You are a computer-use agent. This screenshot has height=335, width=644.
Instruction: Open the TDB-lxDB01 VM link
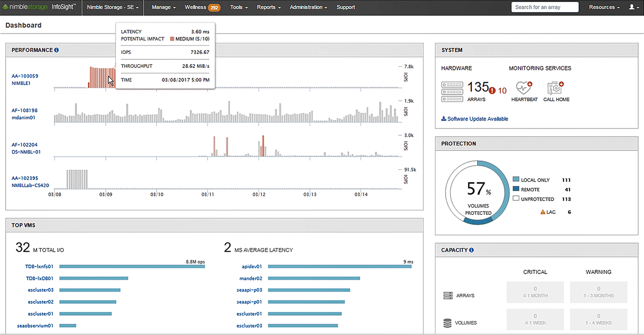coord(40,278)
